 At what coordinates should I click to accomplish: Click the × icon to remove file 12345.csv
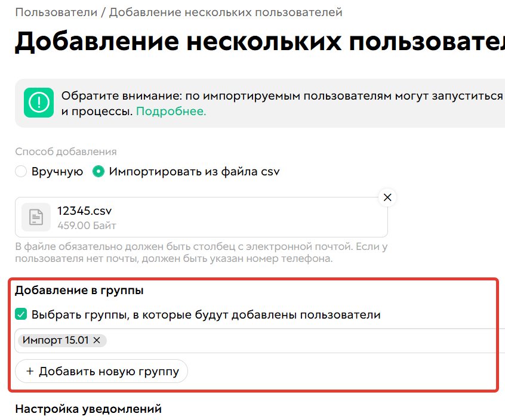(387, 197)
